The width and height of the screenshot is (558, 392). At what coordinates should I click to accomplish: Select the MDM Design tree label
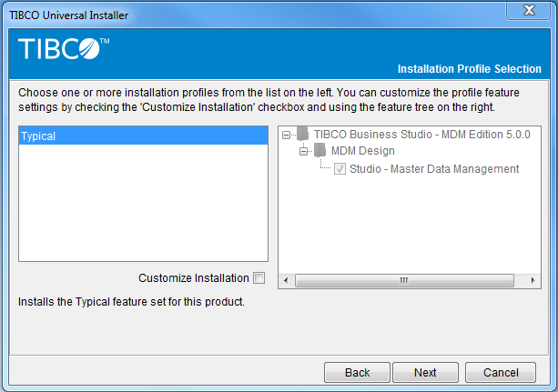click(x=363, y=151)
